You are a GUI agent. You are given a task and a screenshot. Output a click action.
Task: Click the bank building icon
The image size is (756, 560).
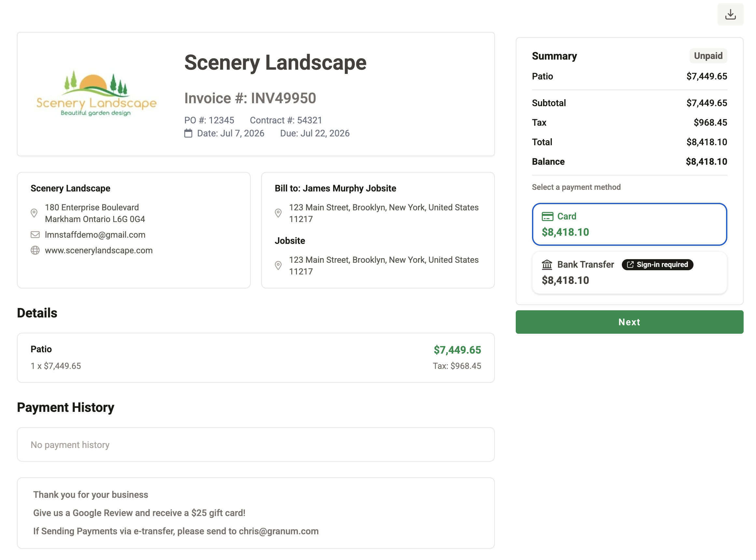click(547, 264)
